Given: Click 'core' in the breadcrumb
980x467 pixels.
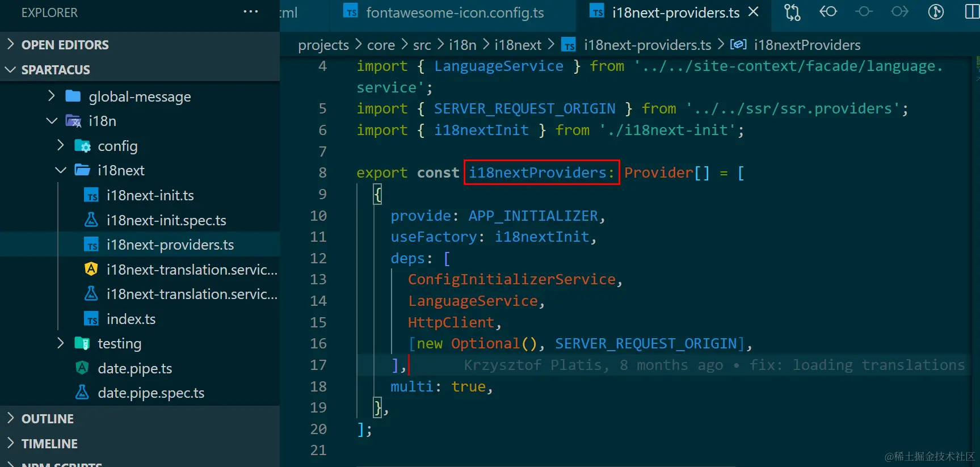Looking at the screenshot, I should 381,45.
